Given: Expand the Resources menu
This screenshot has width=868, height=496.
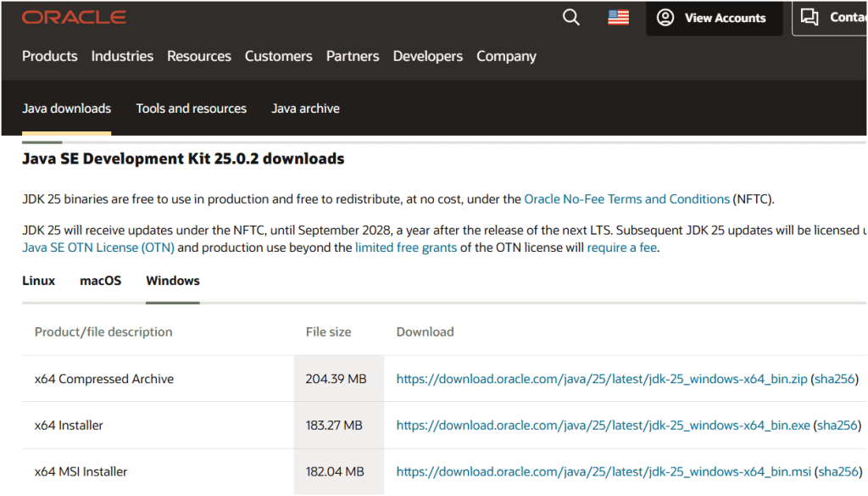Looking at the screenshot, I should [x=199, y=56].
